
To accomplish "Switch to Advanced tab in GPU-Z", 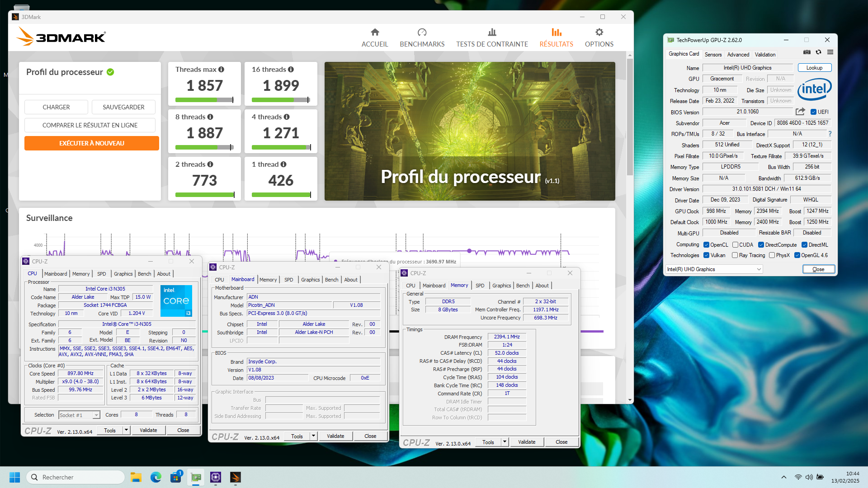I will click(738, 55).
